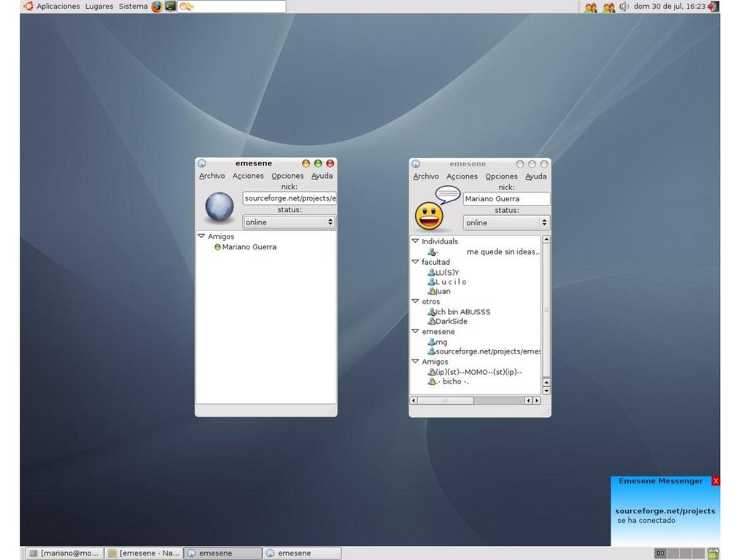Open the window menu icon of the active emesene window
This screenshot has height=560, width=747.
tap(202, 163)
